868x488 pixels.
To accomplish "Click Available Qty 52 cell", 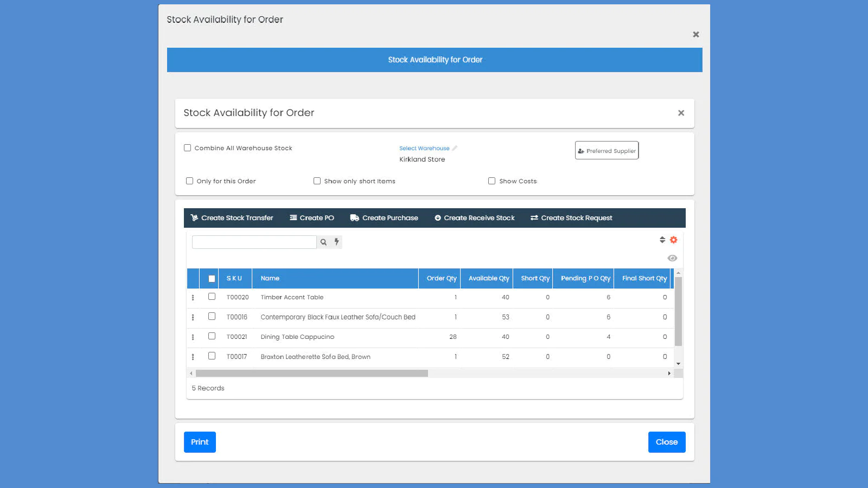I will click(505, 357).
